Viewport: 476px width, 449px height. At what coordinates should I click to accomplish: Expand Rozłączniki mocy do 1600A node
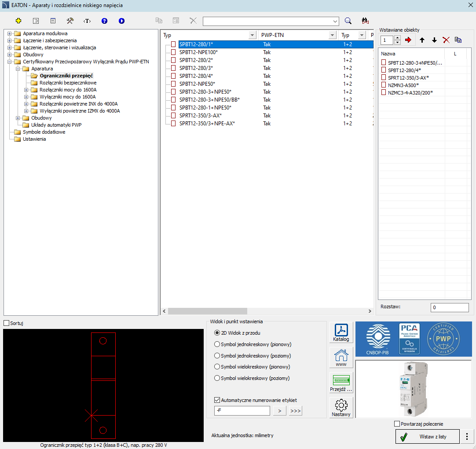pyautogui.click(x=26, y=90)
